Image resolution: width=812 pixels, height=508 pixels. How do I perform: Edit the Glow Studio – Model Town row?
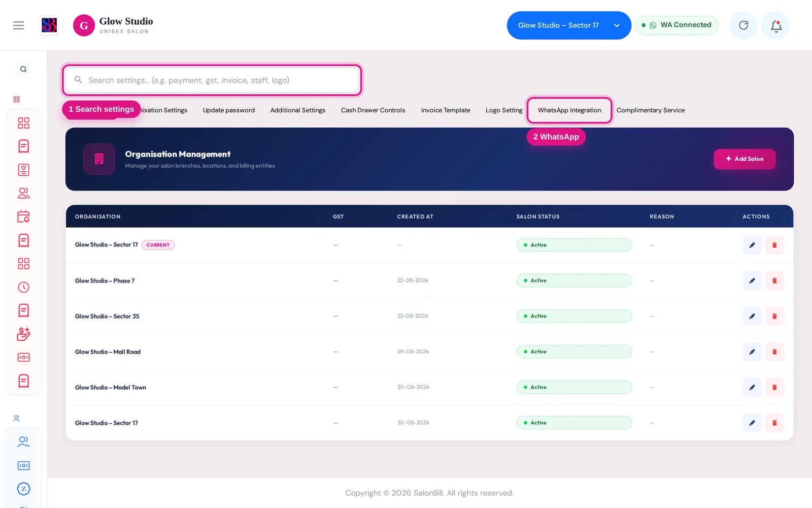coord(752,387)
